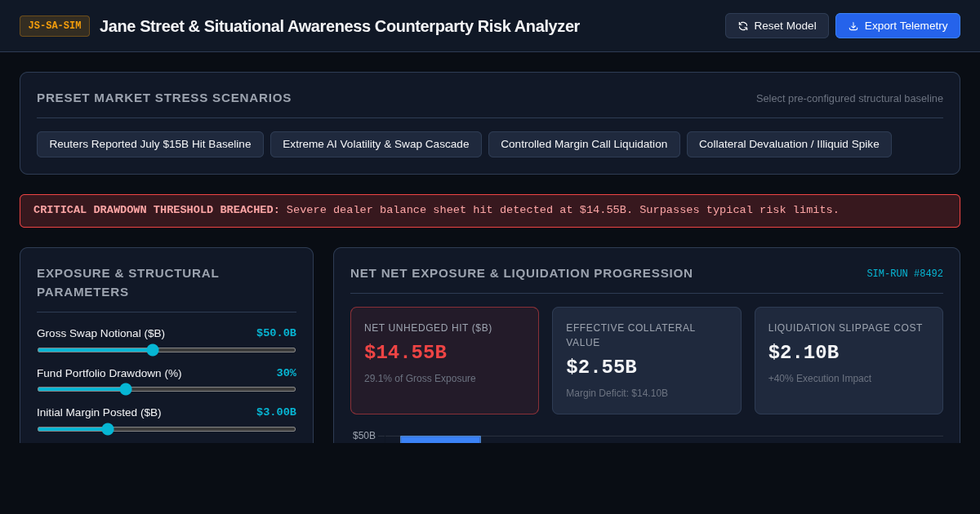Click the Effective Collateral Value card
The height and width of the screenshot is (514, 980).
tap(647, 361)
